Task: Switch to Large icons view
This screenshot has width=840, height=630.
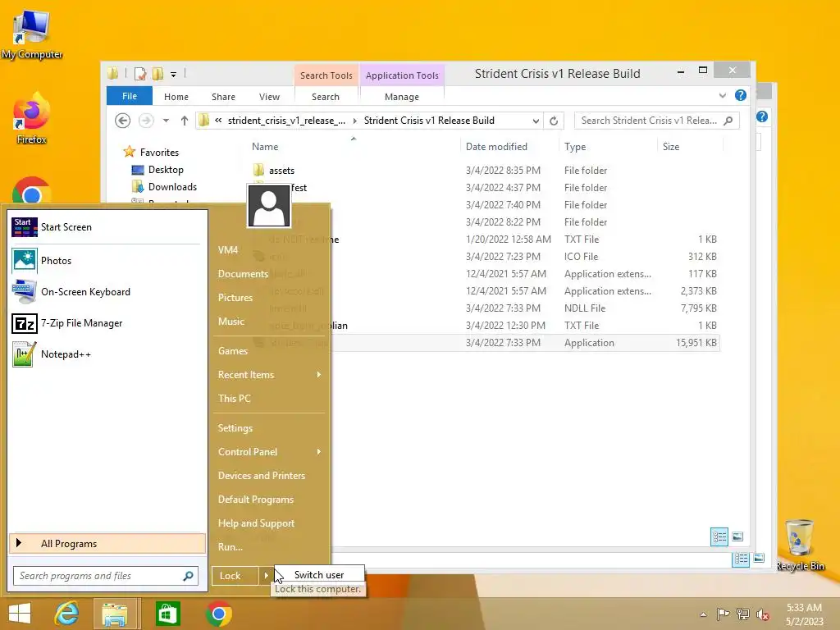Action: click(x=737, y=536)
